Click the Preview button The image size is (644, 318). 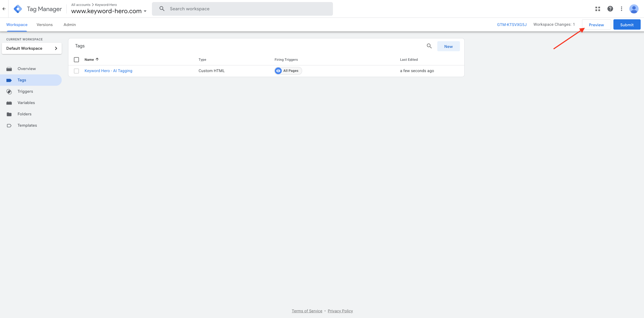tap(596, 25)
